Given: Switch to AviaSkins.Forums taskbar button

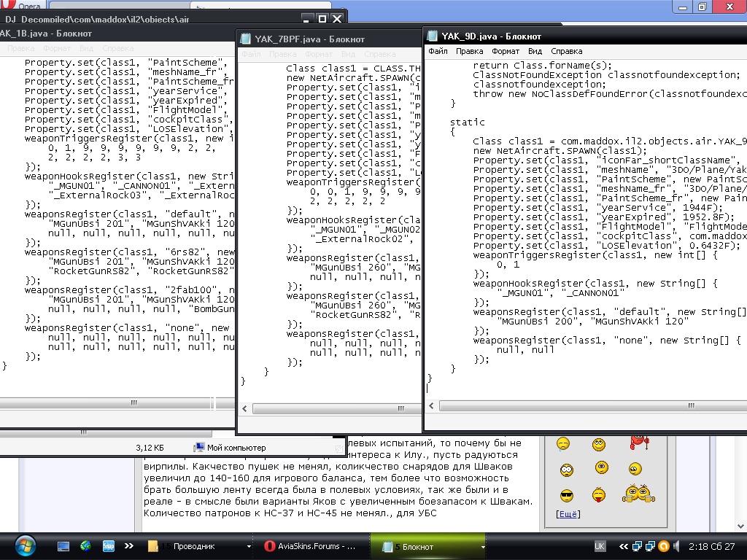Looking at the screenshot, I should coord(310,546).
